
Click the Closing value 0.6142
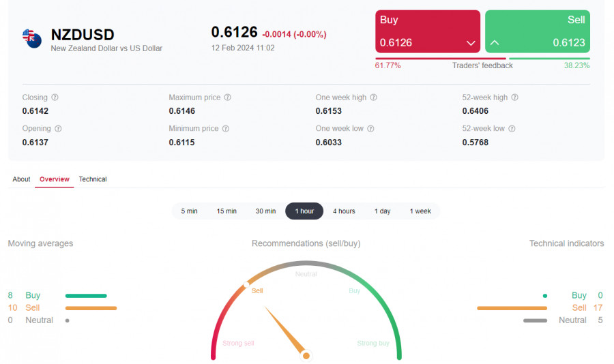pyautogui.click(x=35, y=111)
